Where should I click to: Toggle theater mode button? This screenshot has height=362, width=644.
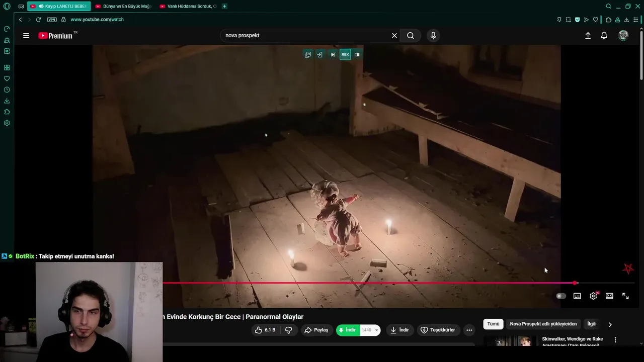coord(609,296)
